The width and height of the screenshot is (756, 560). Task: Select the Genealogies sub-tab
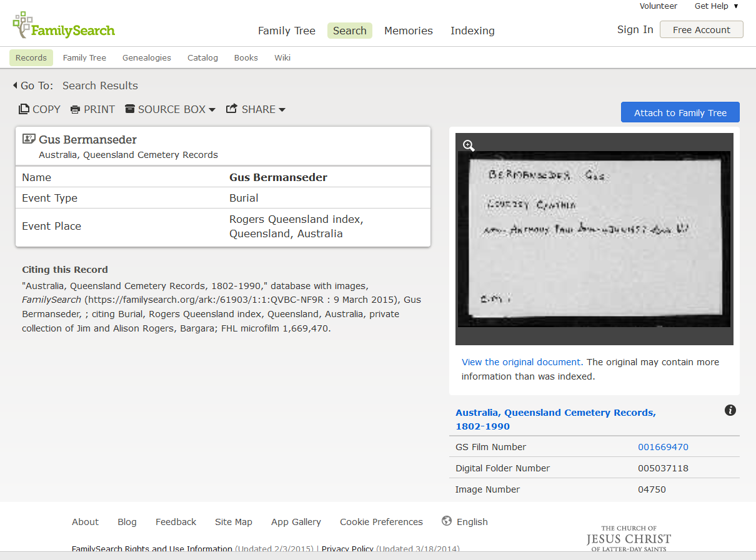point(147,57)
